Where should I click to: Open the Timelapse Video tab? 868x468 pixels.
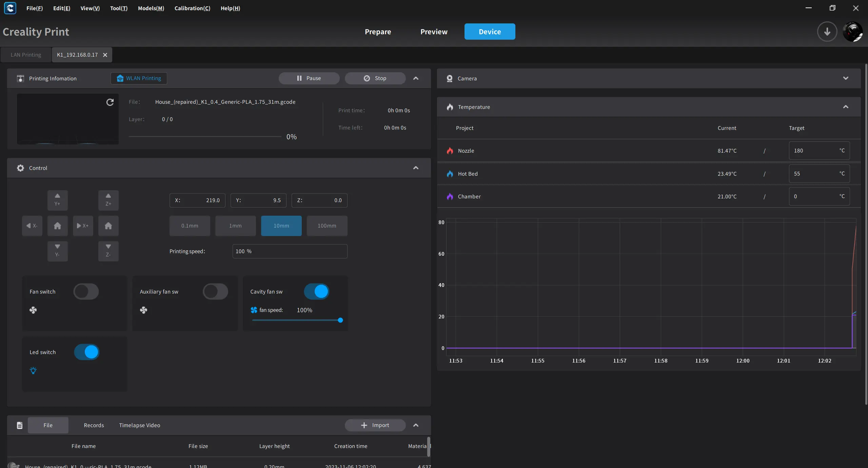pos(139,425)
